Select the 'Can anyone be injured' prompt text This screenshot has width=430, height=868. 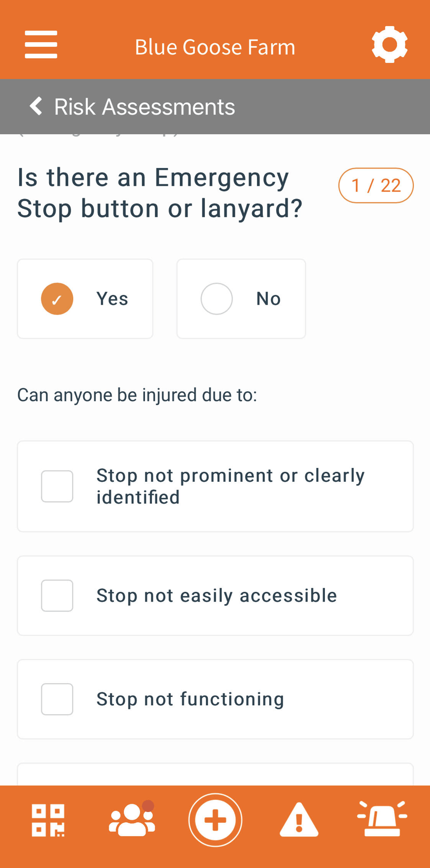(137, 394)
